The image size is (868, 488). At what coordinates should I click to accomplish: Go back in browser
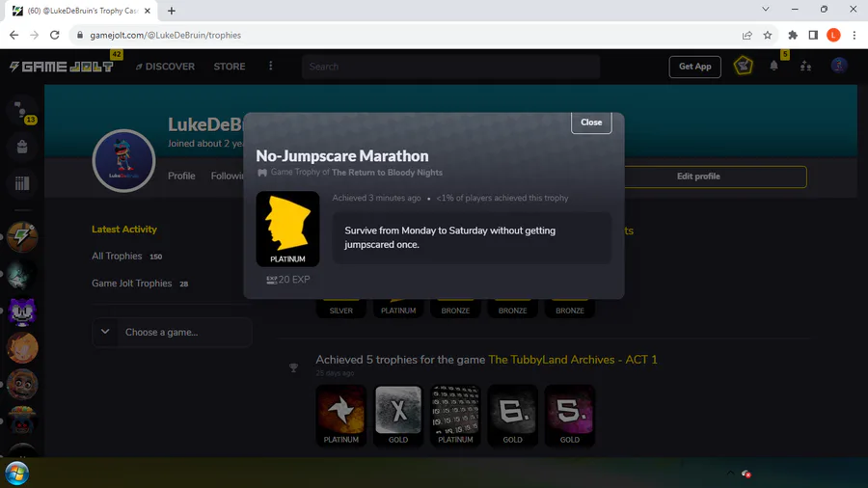[x=14, y=35]
